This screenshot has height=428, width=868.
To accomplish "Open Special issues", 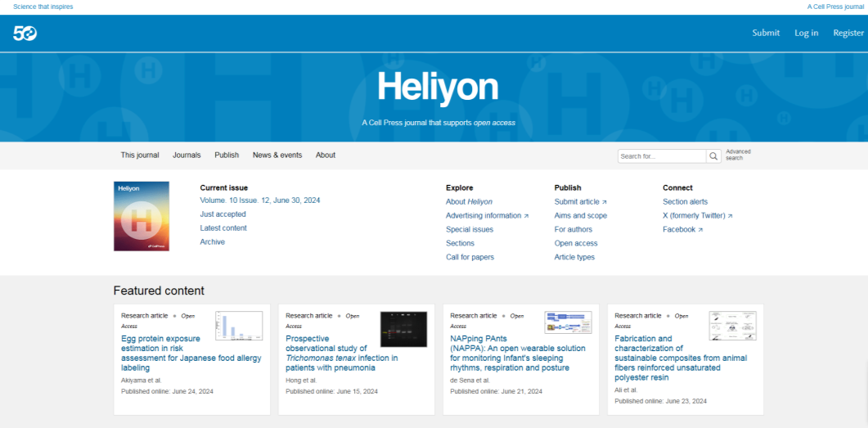I will [x=470, y=229].
